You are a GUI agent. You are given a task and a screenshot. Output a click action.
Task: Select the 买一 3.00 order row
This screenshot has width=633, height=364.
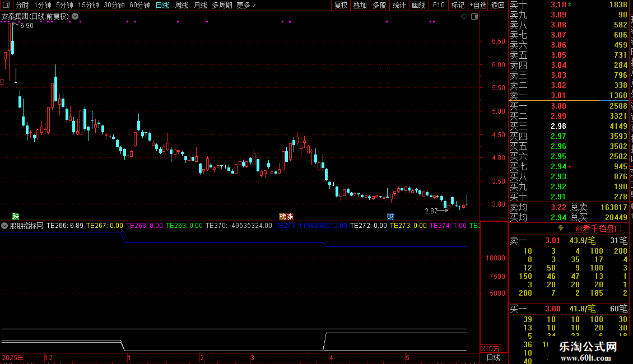click(x=569, y=106)
